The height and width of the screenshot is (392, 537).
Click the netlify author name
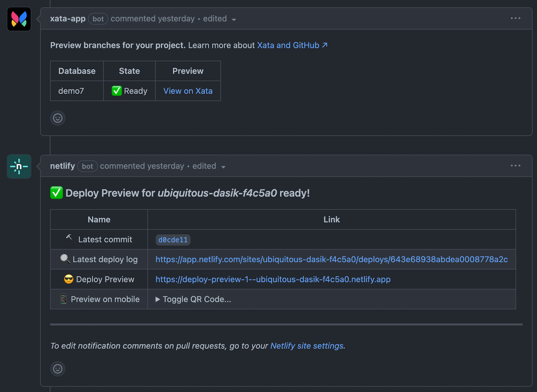tap(62, 166)
